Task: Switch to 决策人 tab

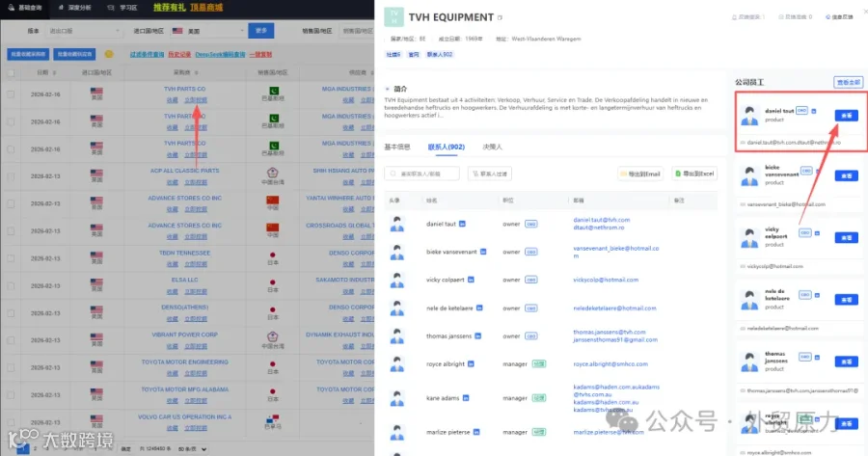Action: [x=492, y=147]
